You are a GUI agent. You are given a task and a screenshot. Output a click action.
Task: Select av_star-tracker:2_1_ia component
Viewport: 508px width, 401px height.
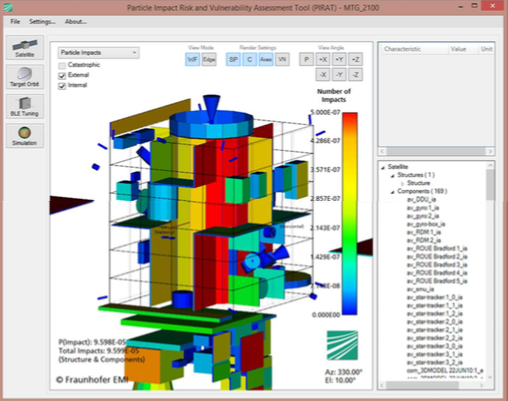(434, 330)
